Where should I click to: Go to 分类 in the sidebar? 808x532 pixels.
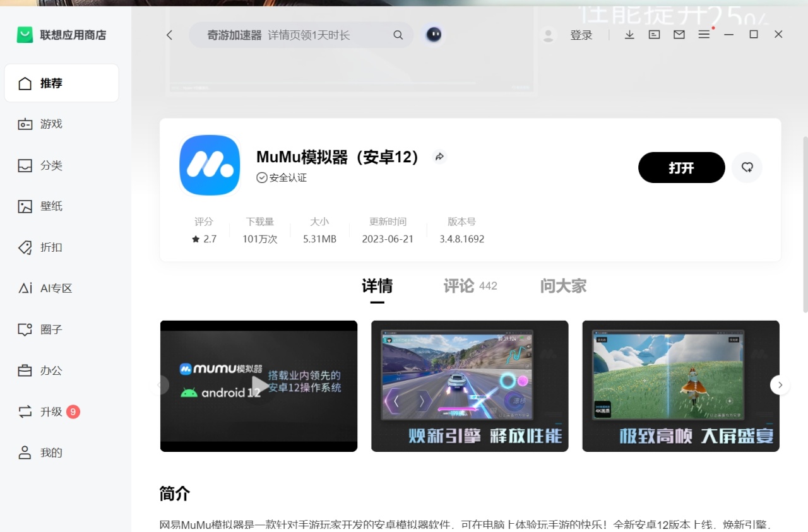click(61, 165)
